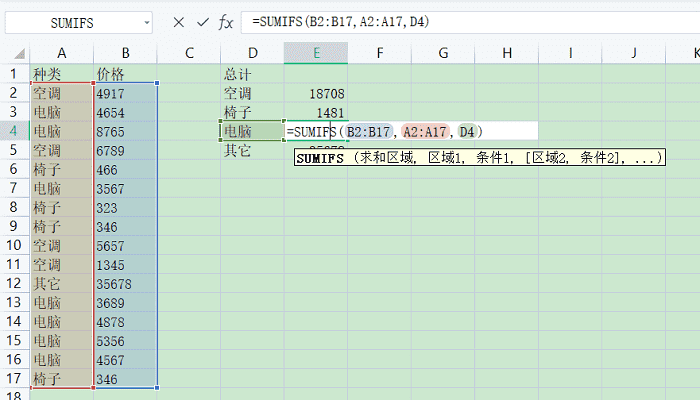This screenshot has width=700, height=400.
Task: Cancel formula entry with the X icon
Action: click(178, 22)
